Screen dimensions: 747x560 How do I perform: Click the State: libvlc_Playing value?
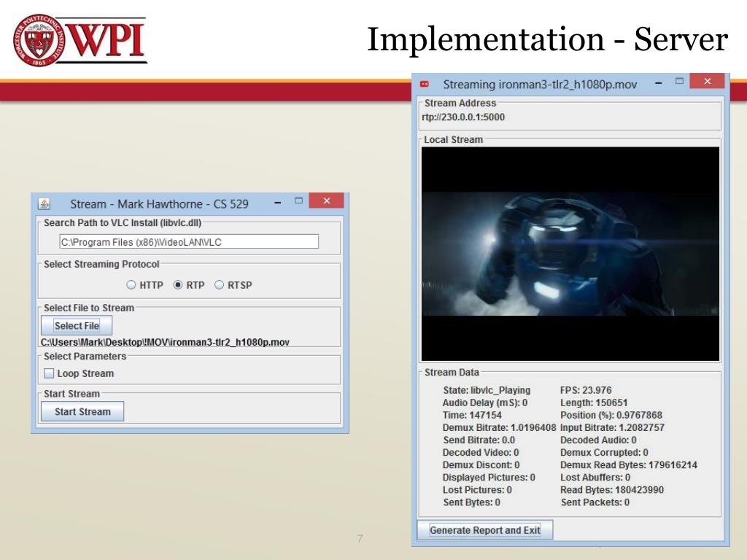(487, 390)
